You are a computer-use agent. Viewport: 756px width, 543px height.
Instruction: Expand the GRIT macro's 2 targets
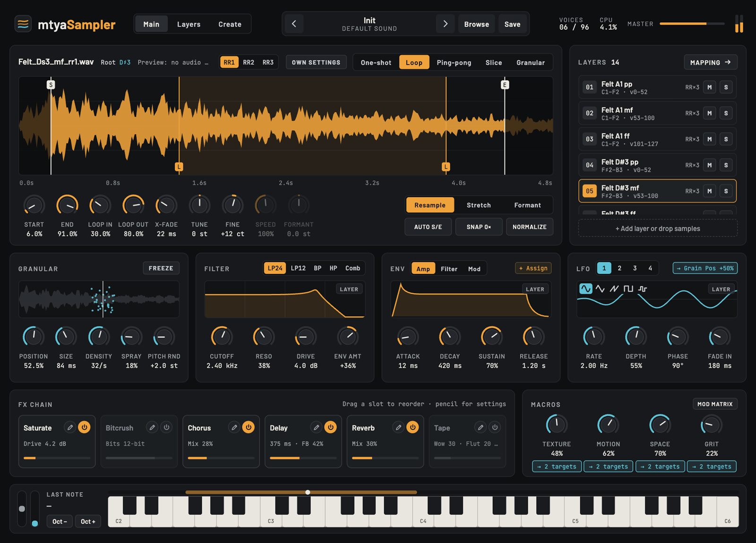click(712, 467)
